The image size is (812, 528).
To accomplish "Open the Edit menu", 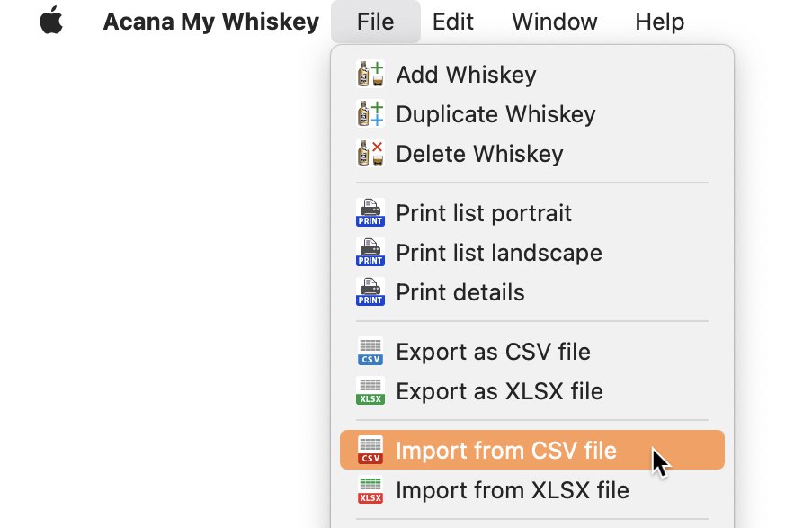I will (452, 21).
